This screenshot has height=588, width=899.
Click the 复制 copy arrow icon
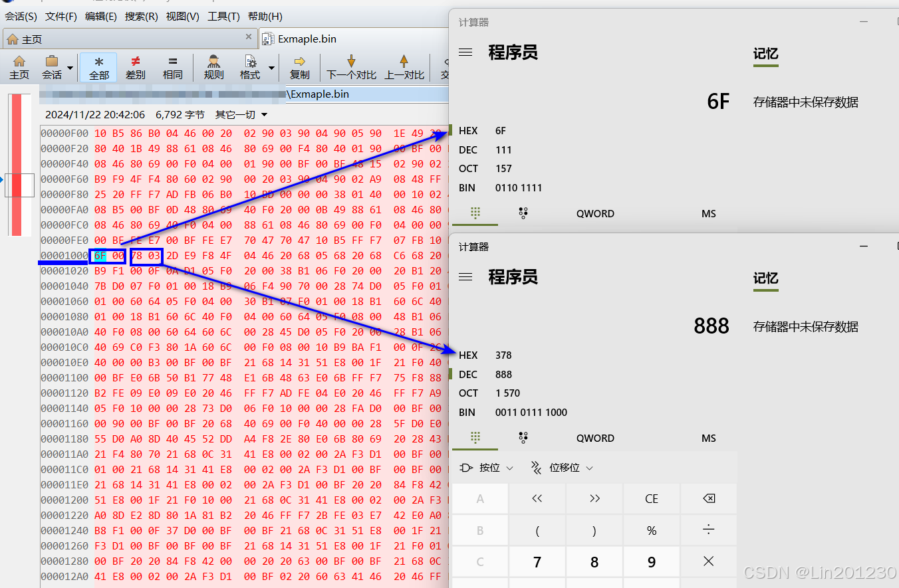click(300, 67)
